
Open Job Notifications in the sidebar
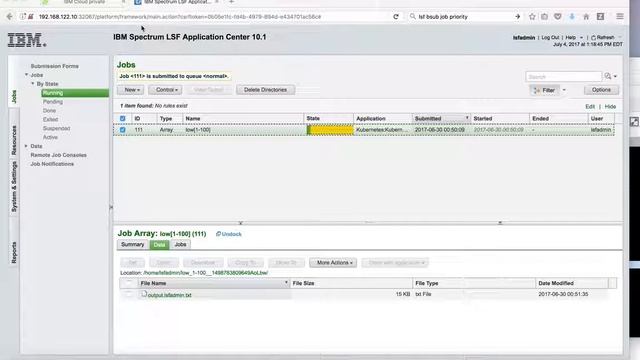click(52, 164)
